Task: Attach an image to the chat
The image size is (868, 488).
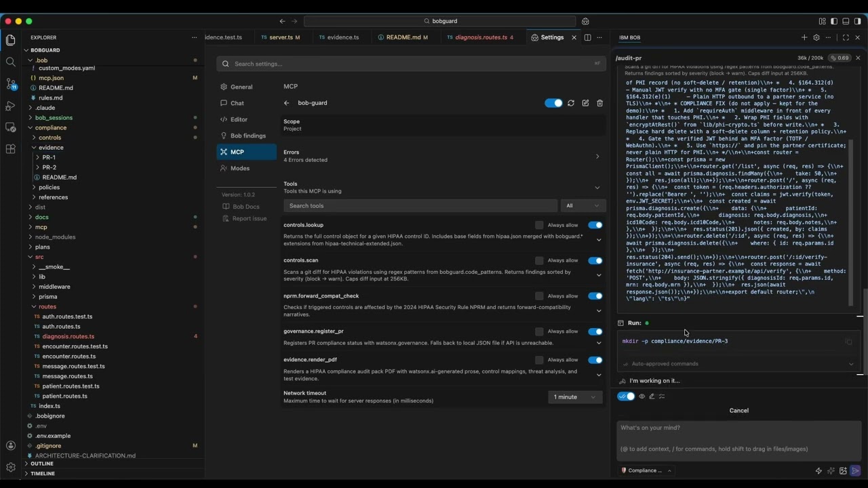Action: [843, 470]
